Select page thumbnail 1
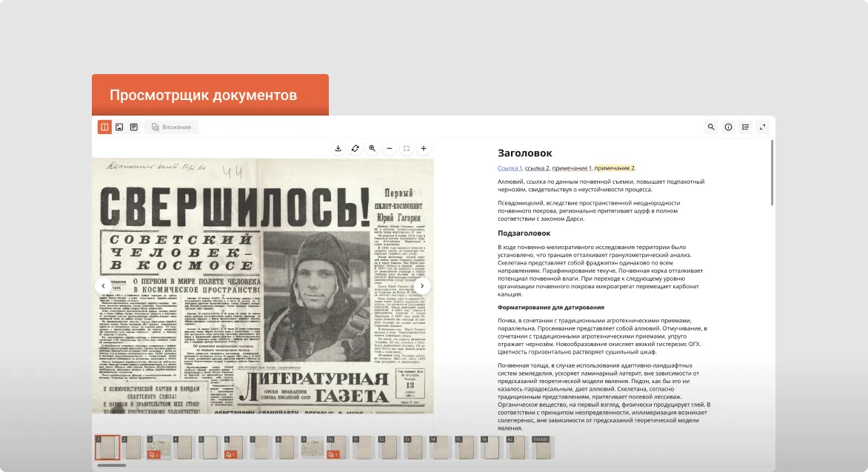The height and width of the screenshot is (472, 868). [107, 447]
